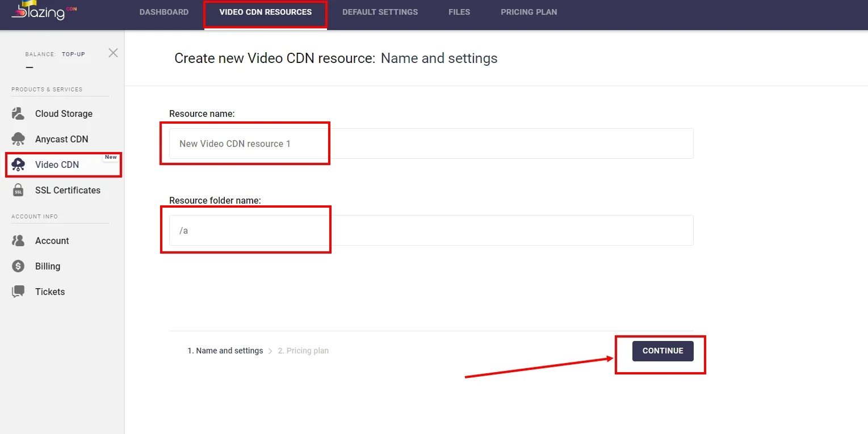Click the Top-Up balance link

click(x=73, y=54)
